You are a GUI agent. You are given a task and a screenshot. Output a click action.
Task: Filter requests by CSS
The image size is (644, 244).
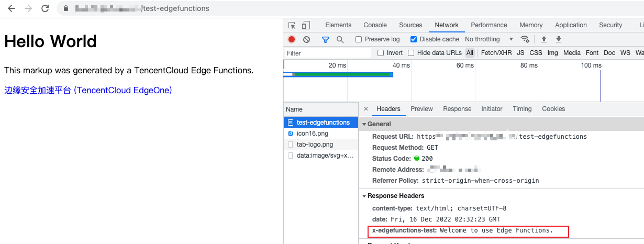(x=536, y=53)
